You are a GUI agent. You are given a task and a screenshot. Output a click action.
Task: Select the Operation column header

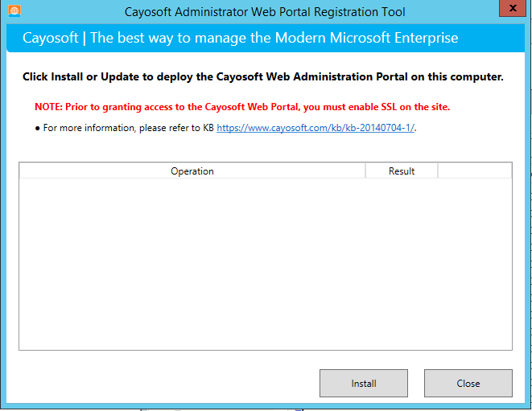coord(192,171)
